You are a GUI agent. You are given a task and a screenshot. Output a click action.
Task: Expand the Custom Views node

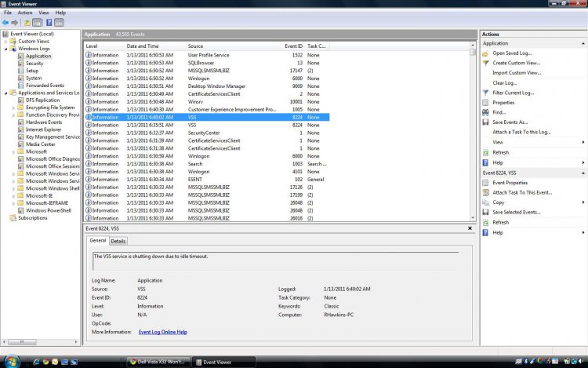[6, 42]
